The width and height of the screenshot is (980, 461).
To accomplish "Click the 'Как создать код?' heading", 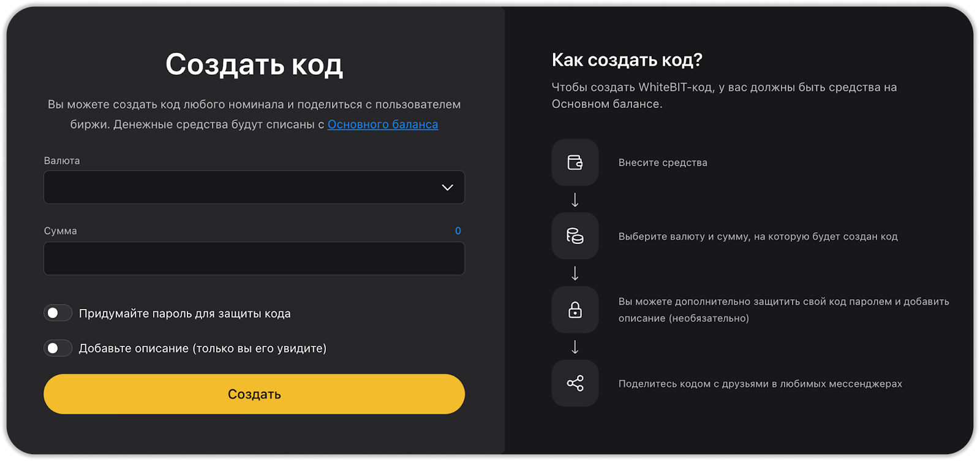I will (x=627, y=60).
